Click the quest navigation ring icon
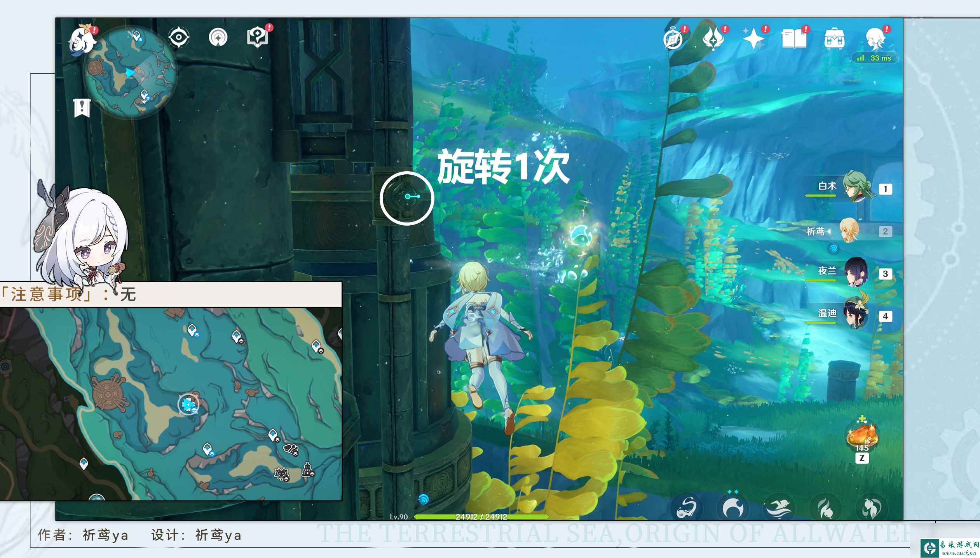Viewport: 980px width, 558px height. click(x=218, y=38)
